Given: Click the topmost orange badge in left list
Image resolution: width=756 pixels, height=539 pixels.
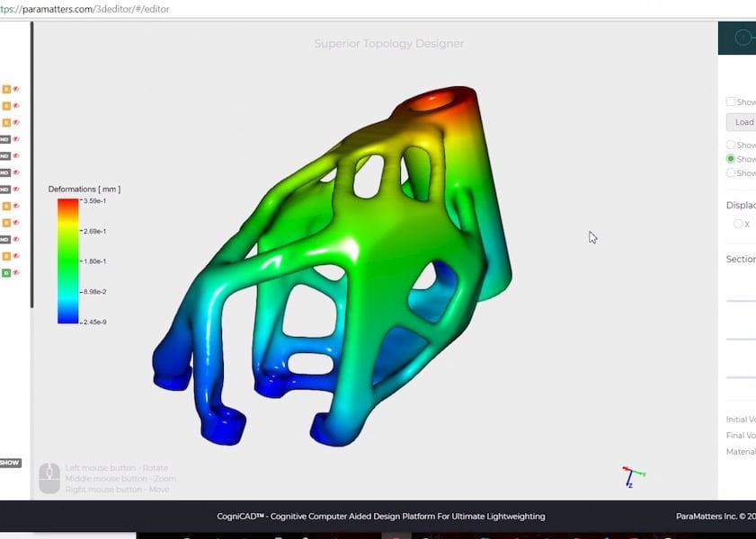Looking at the screenshot, I should 5,89.
